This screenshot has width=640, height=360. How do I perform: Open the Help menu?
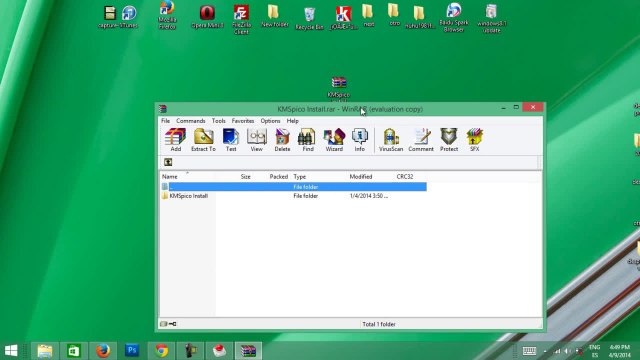292,121
